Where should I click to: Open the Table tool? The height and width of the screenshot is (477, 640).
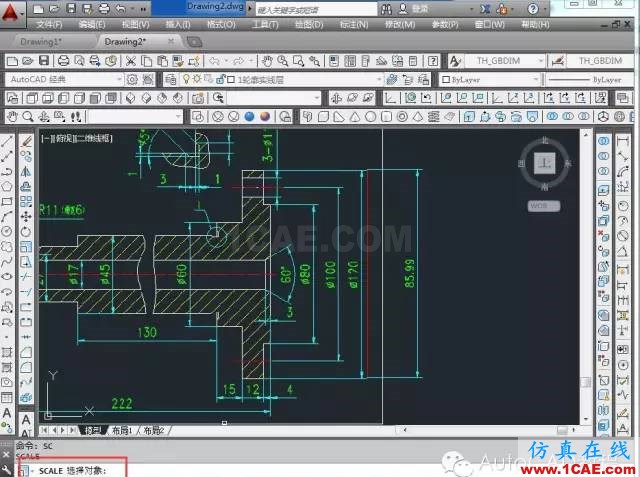pyautogui.click(x=7, y=397)
